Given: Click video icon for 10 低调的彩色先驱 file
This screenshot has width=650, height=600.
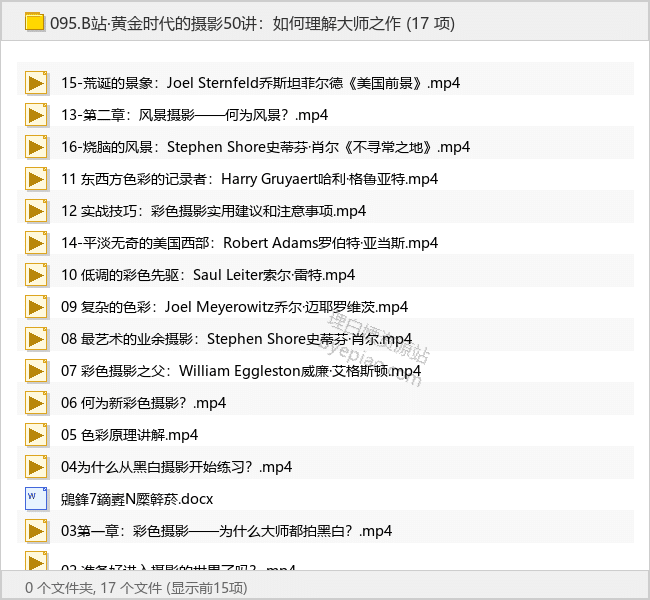Looking at the screenshot, I should tap(36, 275).
